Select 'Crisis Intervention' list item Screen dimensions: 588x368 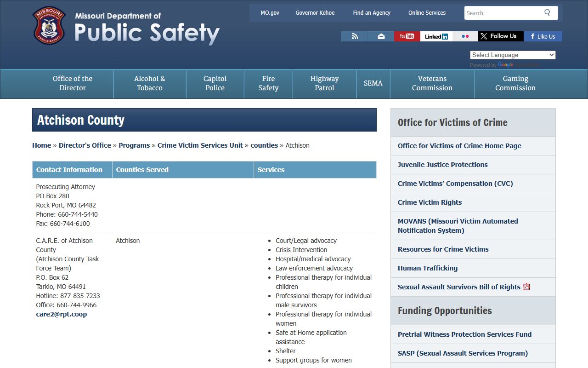click(x=301, y=250)
